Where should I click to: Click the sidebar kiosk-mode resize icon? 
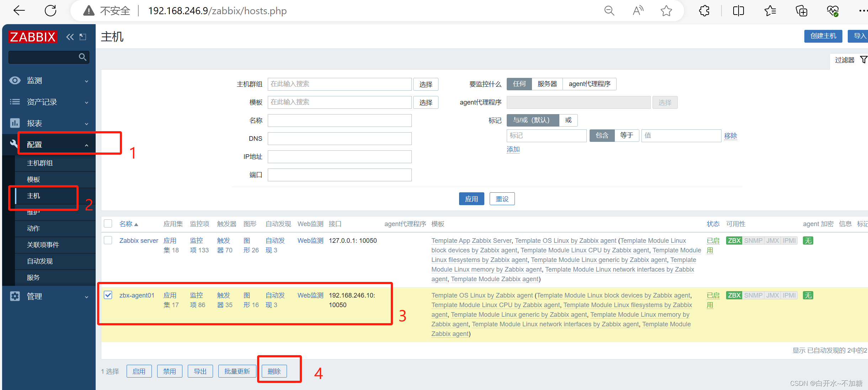point(83,37)
